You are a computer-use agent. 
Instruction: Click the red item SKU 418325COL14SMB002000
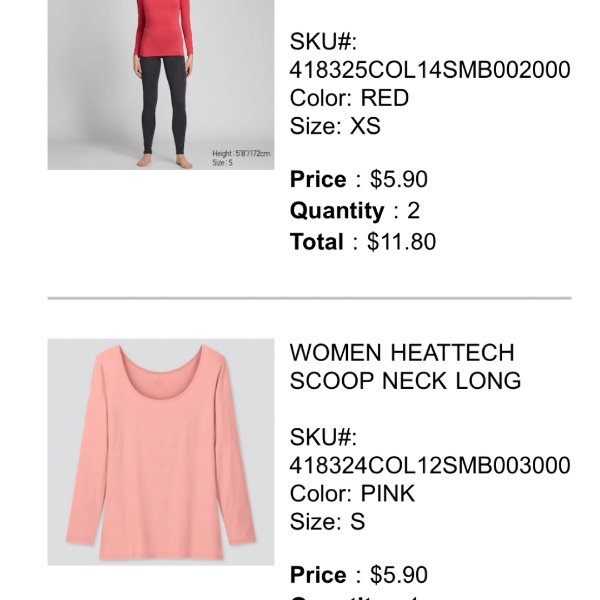pyautogui.click(x=430, y=70)
